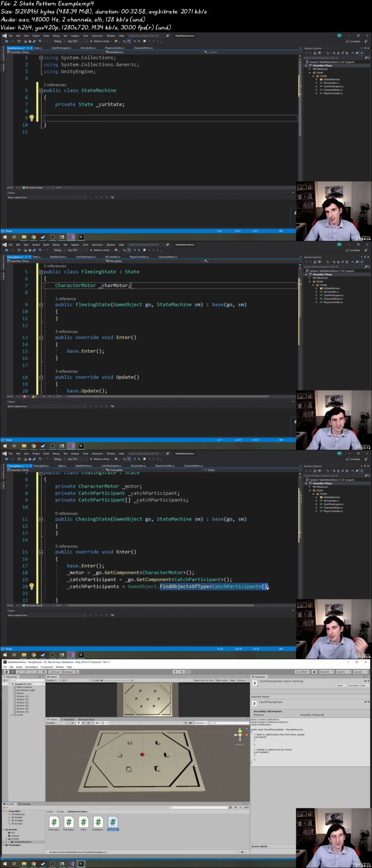Open GameObject menu in Unity
Image resolution: width=372 pixels, height=868 pixels.
click(32, 667)
